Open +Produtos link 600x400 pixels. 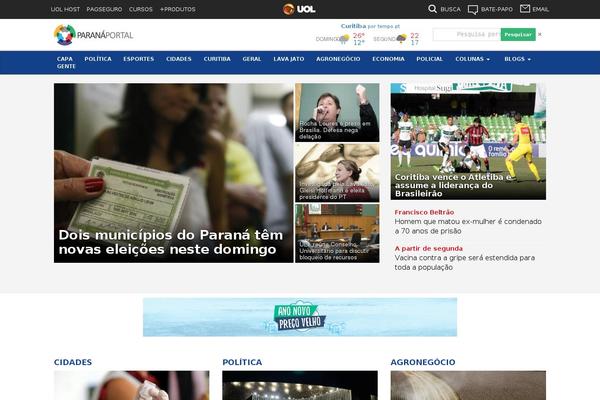178,9
